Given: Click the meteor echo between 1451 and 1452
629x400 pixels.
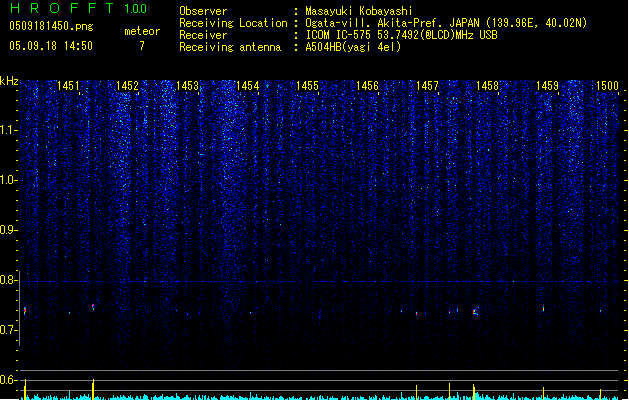Looking at the screenshot, I should click(93, 307).
